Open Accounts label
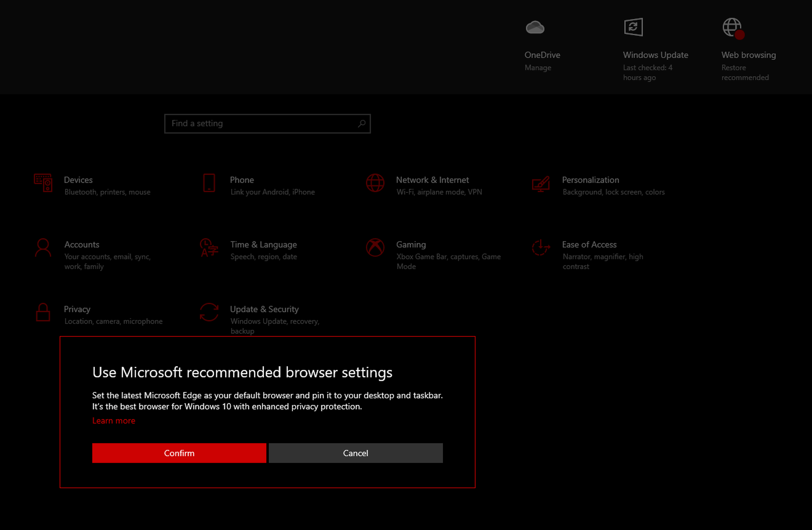Viewport: 812px width, 530px height. click(82, 245)
